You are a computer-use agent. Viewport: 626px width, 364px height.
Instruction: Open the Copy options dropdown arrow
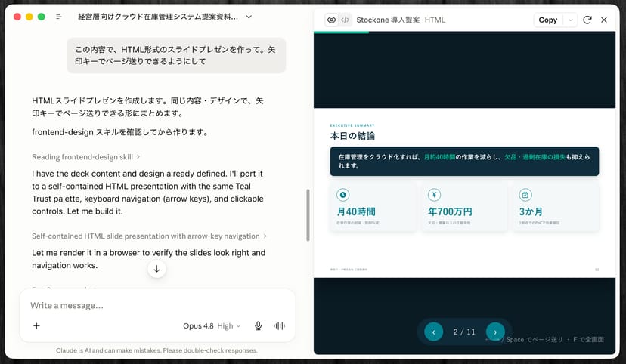[570, 20]
